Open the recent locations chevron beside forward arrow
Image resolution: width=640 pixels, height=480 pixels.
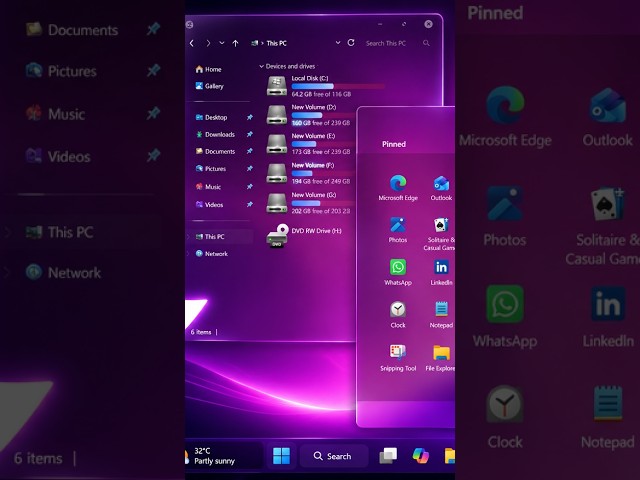(x=222, y=43)
